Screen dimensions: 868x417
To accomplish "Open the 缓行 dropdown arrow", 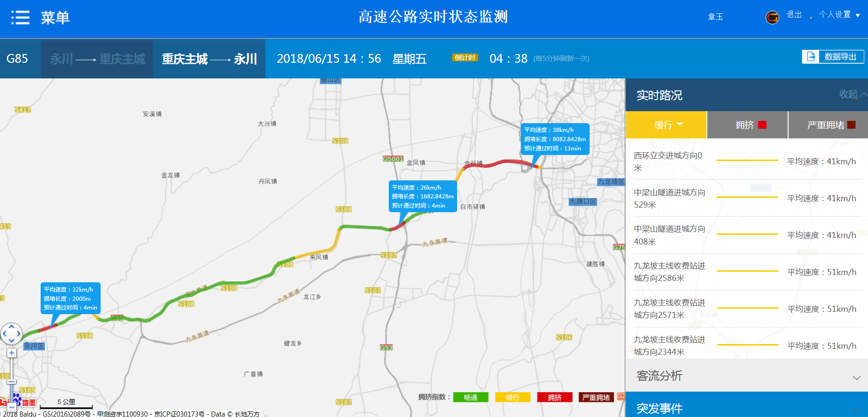I will tap(679, 125).
